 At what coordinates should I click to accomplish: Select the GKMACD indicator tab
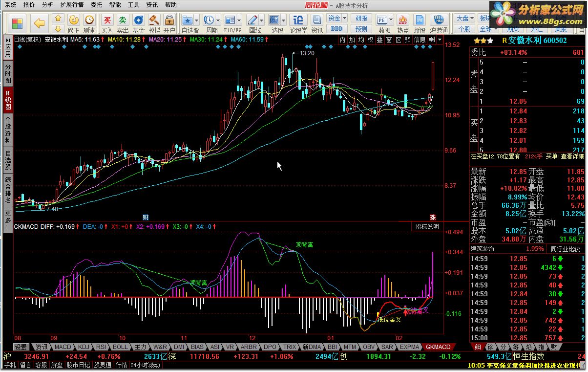tap(438, 347)
